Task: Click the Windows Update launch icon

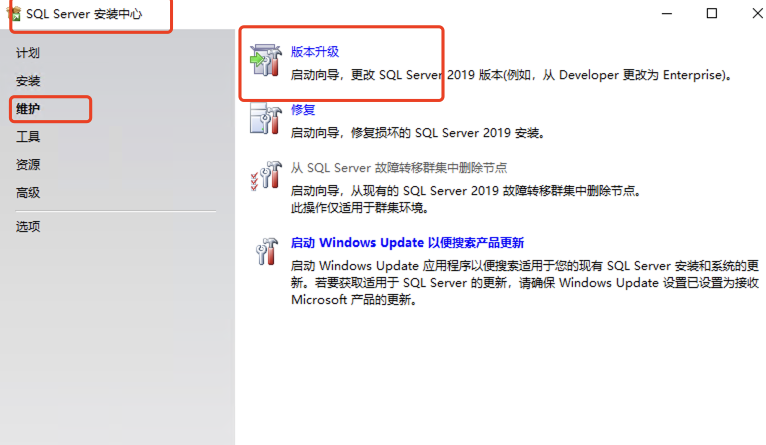Action: (265, 251)
